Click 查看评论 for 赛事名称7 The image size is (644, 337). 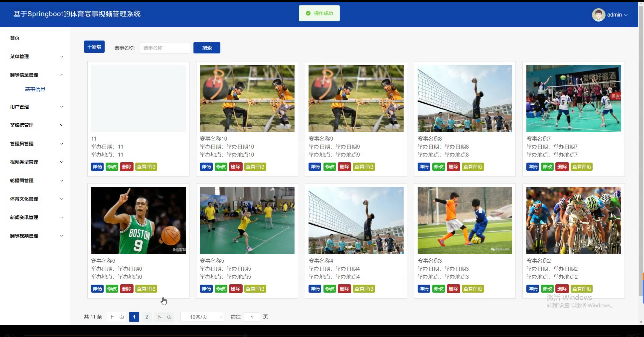pyautogui.click(x=581, y=167)
